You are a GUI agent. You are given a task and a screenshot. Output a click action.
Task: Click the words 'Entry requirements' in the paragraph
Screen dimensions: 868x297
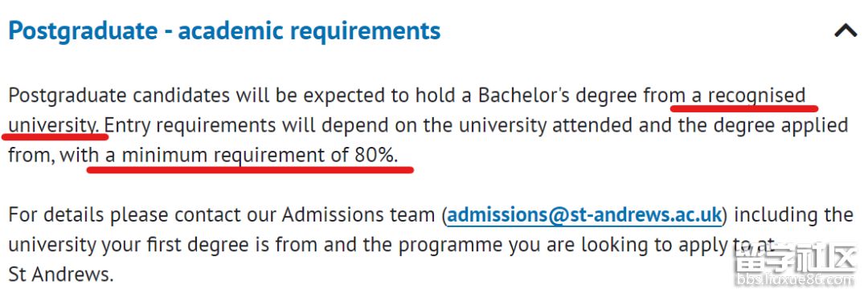tap(190, 125)
